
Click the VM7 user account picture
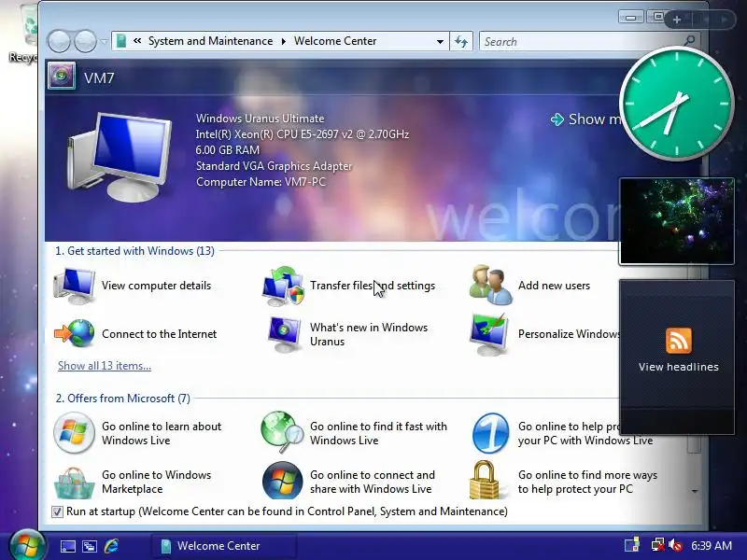[x=62, y=76]
